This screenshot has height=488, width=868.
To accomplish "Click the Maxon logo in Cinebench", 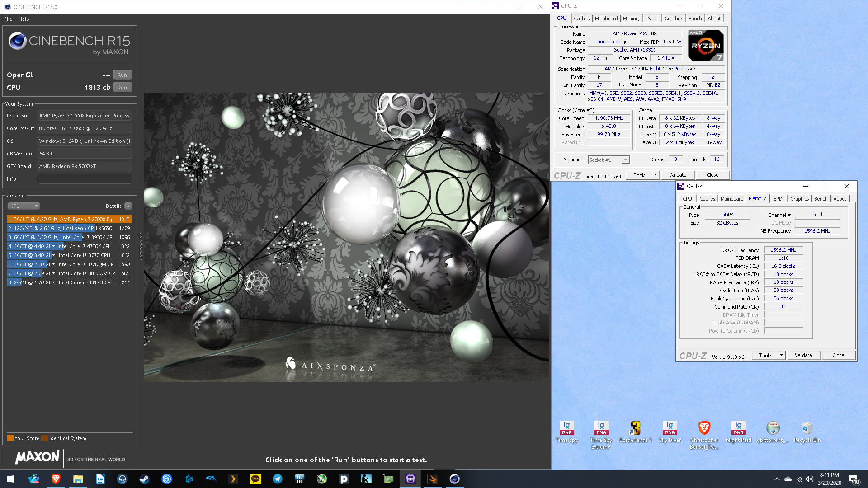I will click(x=37, y=457).
